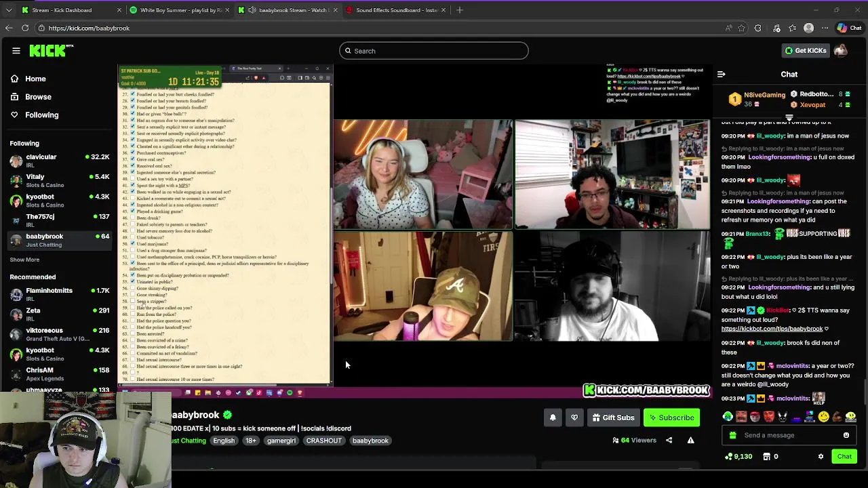Click the 64 Viewers count

pos(634,441)
